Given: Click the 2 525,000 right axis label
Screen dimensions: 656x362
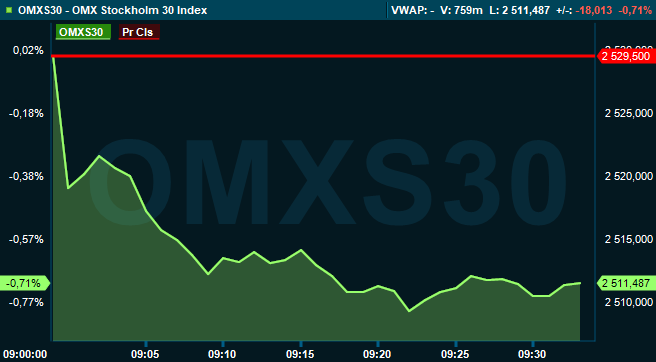Looking at the screenshot, I should pyautogui.click(x=629, y=113).
